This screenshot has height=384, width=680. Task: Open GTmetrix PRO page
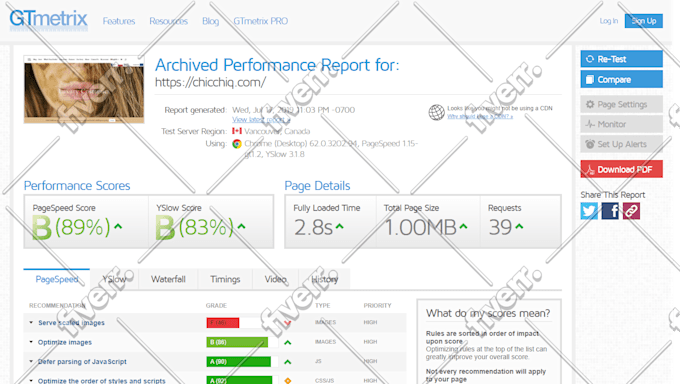point(260,21)
